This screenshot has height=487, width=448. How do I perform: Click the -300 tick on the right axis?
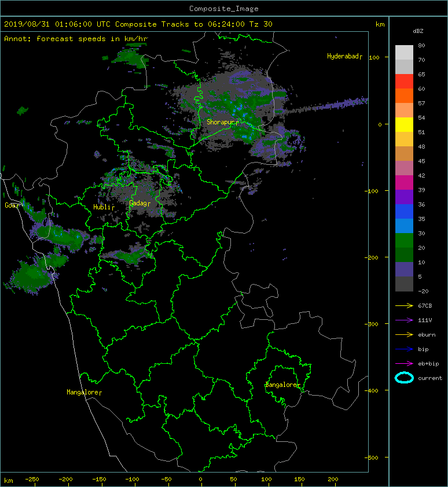click(371, 324)
